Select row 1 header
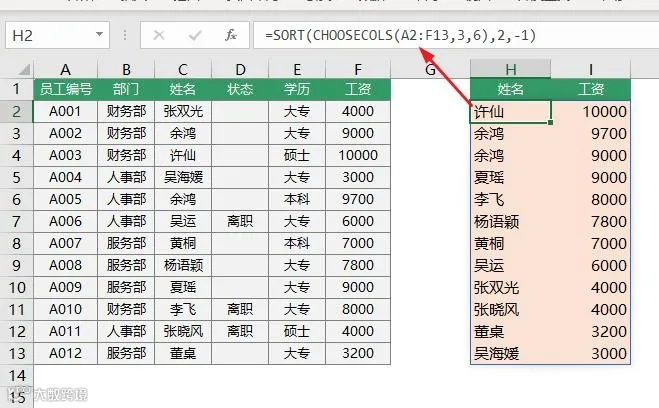The image size is (659, 408). point(16,89)
